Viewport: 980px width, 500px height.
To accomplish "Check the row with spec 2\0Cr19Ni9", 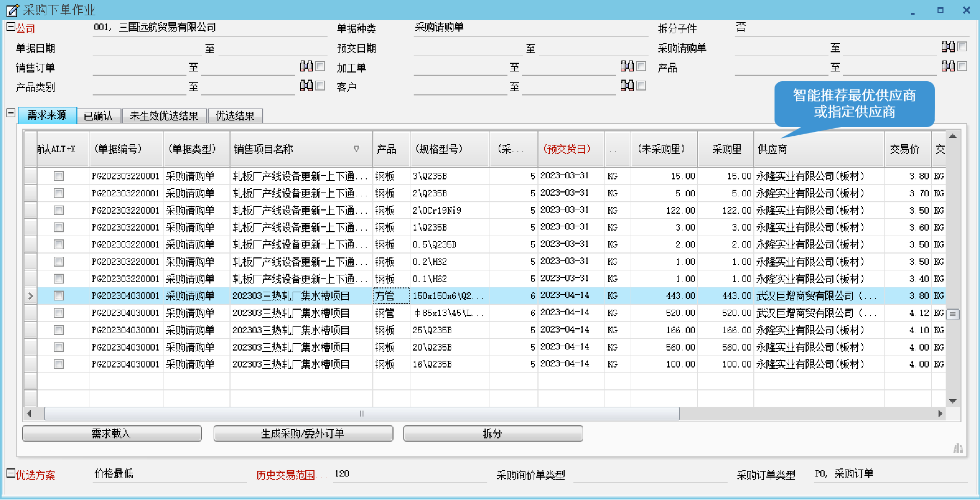I will [59, 210].
